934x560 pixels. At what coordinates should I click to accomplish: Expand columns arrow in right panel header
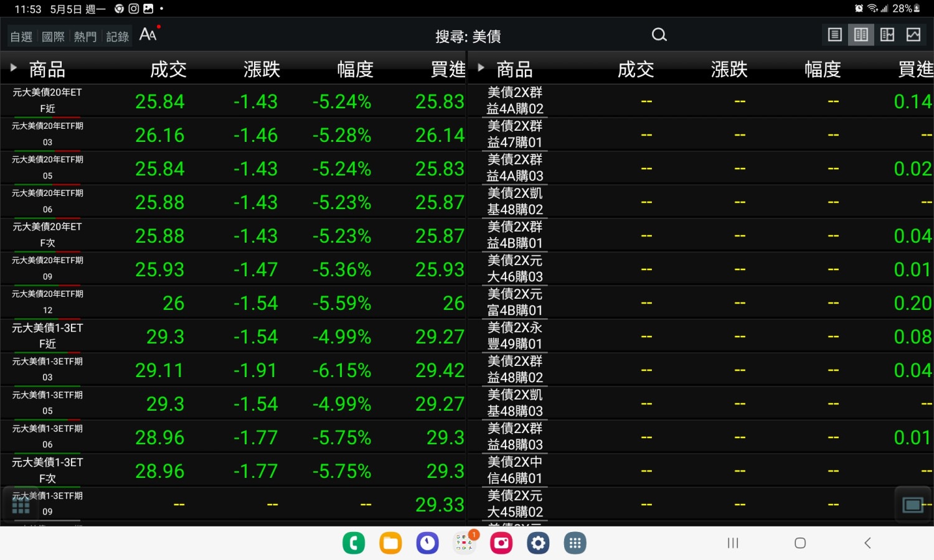tap(481, 67)
